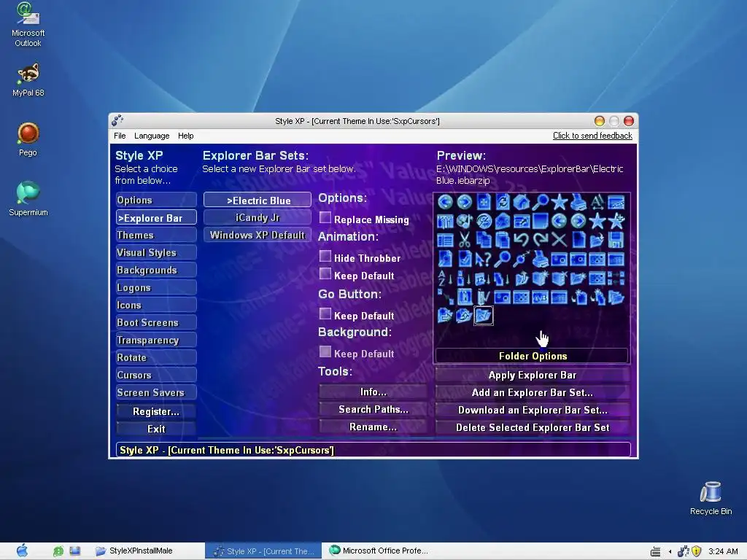Image resolution: width=747 pixels, height=560 pixels.
Task: Click the cursor with question mark icon
Action: [x=483, y=259]
